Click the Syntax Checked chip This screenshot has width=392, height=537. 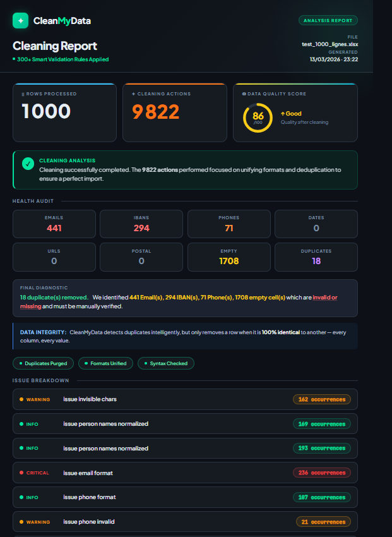pos(166,363)
